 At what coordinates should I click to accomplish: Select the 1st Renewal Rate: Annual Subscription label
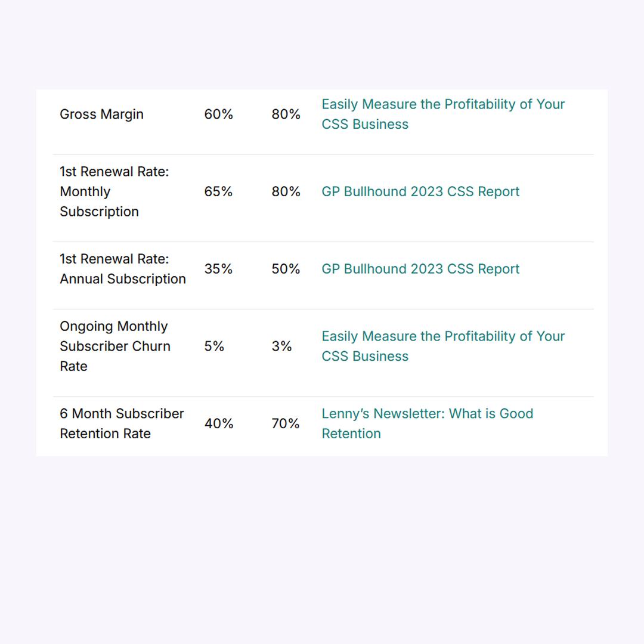123,268
